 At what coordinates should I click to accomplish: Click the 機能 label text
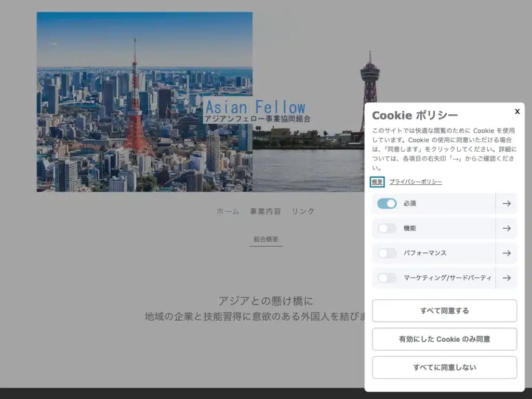coord(409,229)
